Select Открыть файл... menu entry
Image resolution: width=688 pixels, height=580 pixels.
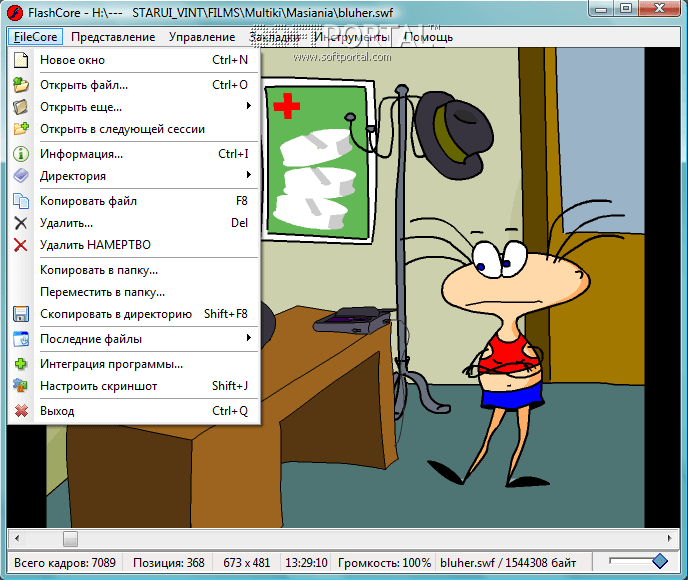134,85
